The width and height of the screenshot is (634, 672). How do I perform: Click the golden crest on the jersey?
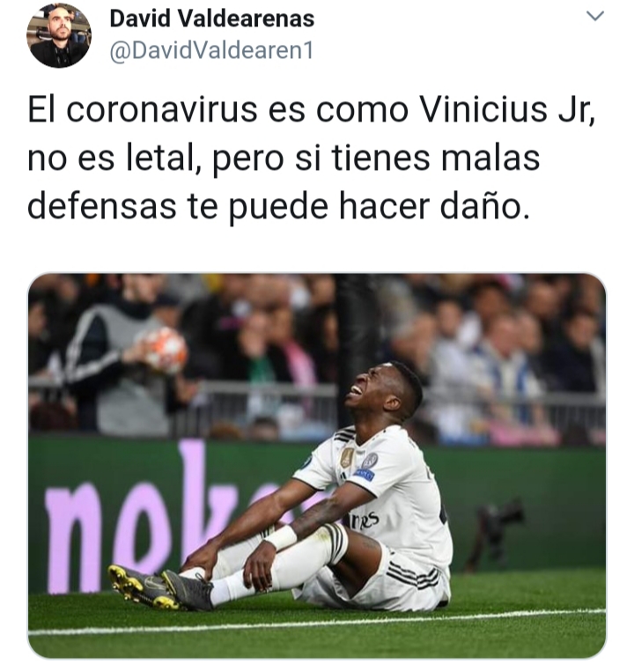tap(347, 457)
